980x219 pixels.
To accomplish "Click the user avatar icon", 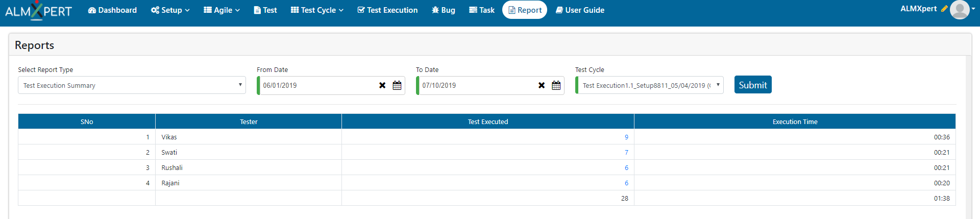I will click(x=960, y=10).
